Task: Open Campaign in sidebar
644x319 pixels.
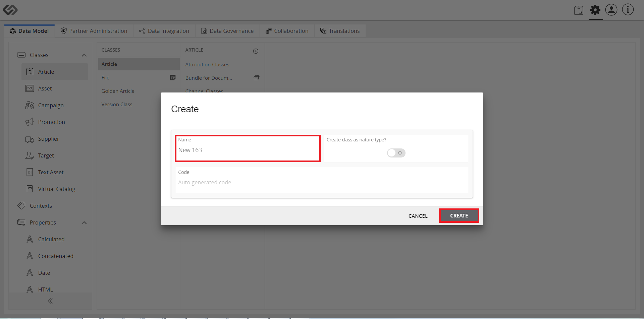Action: 55,105
